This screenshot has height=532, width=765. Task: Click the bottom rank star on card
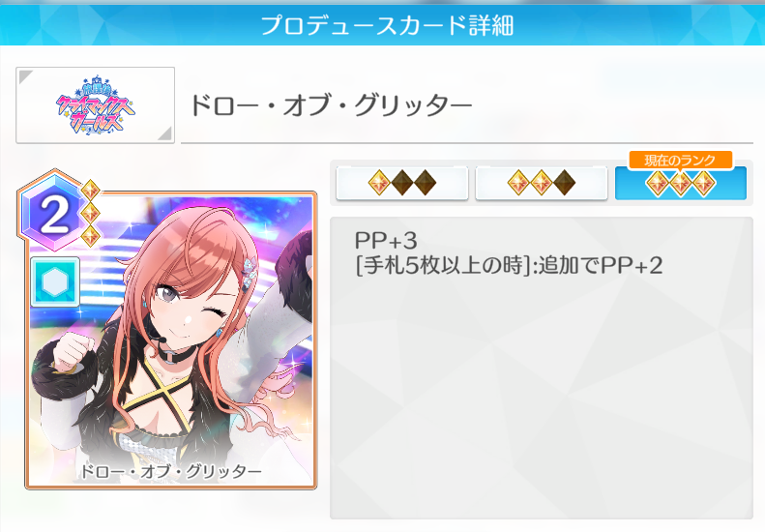[x=90, y=236]
